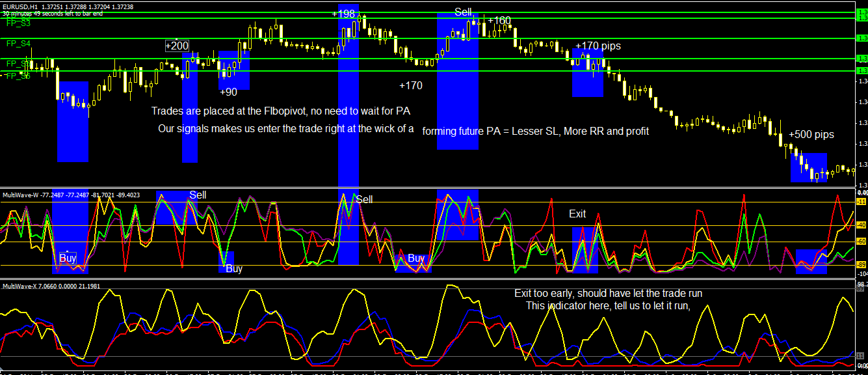Click the 'Exit' label in MultiWave-W
This screenshot has width=868, height=375.
(577, 214)
